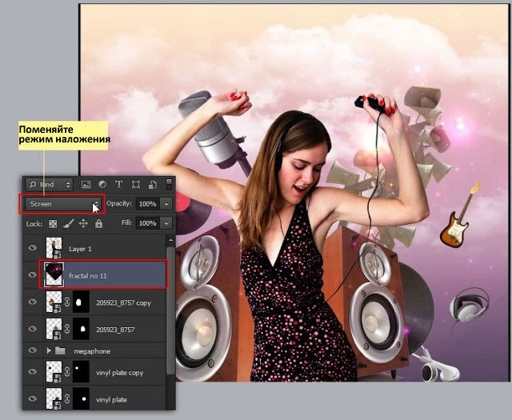Select 205923_8757 copy layer thumbnail

(54, 302)
